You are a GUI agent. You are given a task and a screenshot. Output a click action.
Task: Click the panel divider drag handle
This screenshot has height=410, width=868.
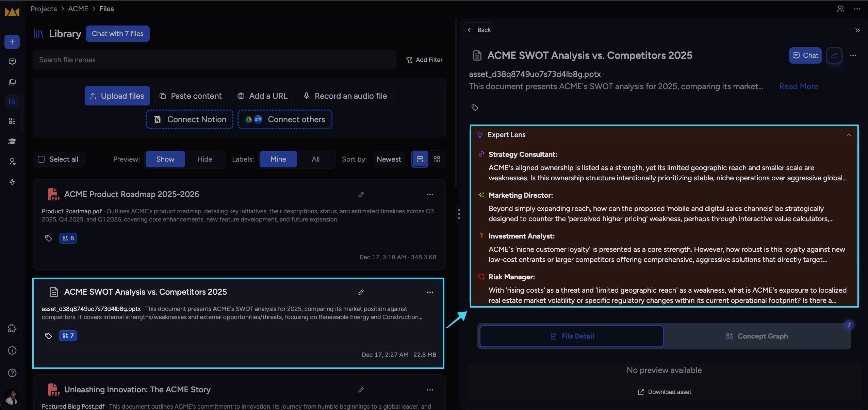pos(459,214)
